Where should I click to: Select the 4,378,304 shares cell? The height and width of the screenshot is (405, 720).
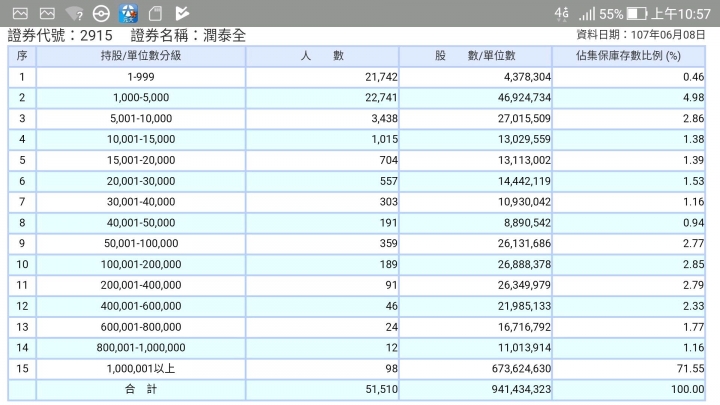476,77
